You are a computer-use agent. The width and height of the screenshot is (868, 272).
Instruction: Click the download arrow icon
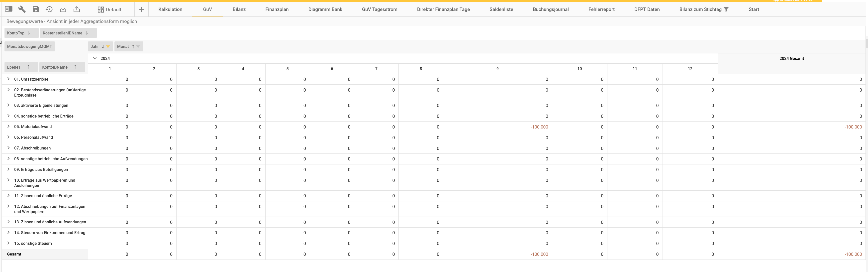tap(63, 9)
